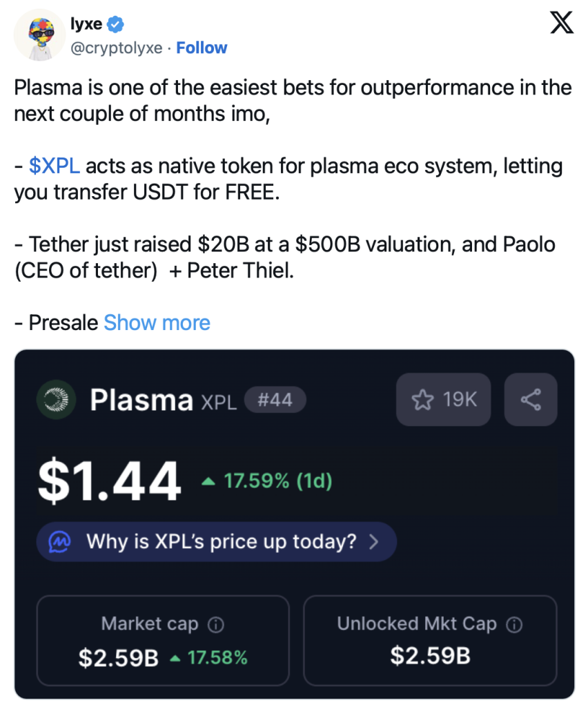Click the share icon button
588x707 pixels.
(x=530, y=399)
